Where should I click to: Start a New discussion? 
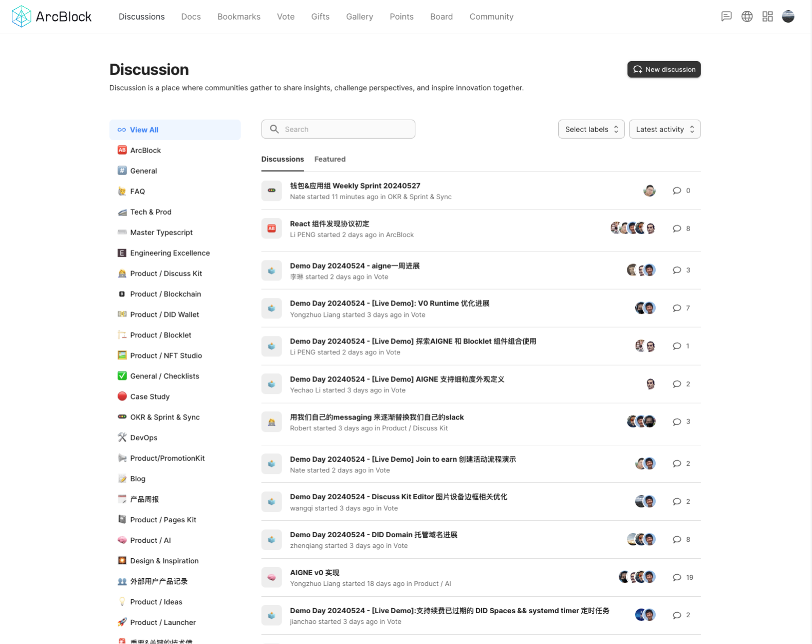663,69
